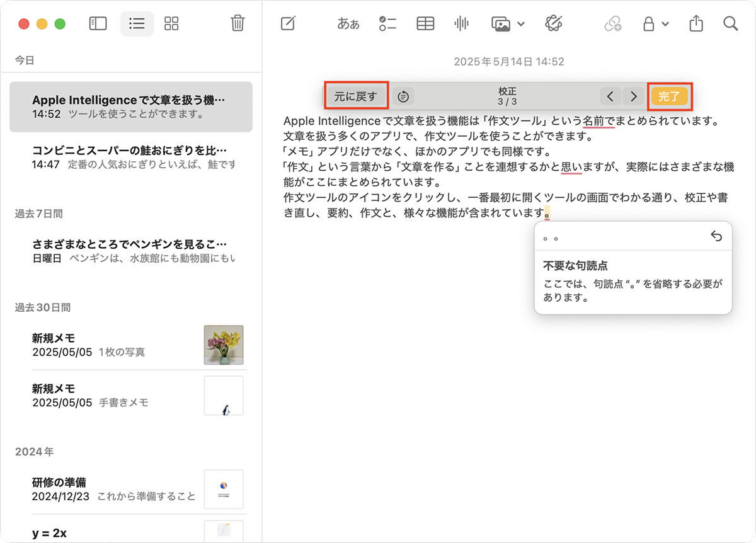This screenshot has width=756, height=543.
Task: Open the さまざまなところでペンギン note
Action: point(131,251)
